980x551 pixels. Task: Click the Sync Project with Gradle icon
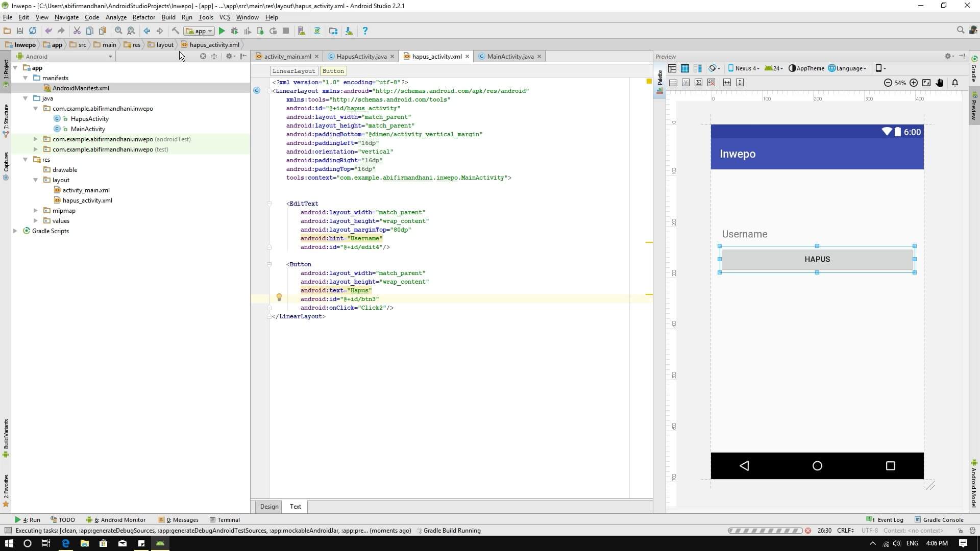317,31
